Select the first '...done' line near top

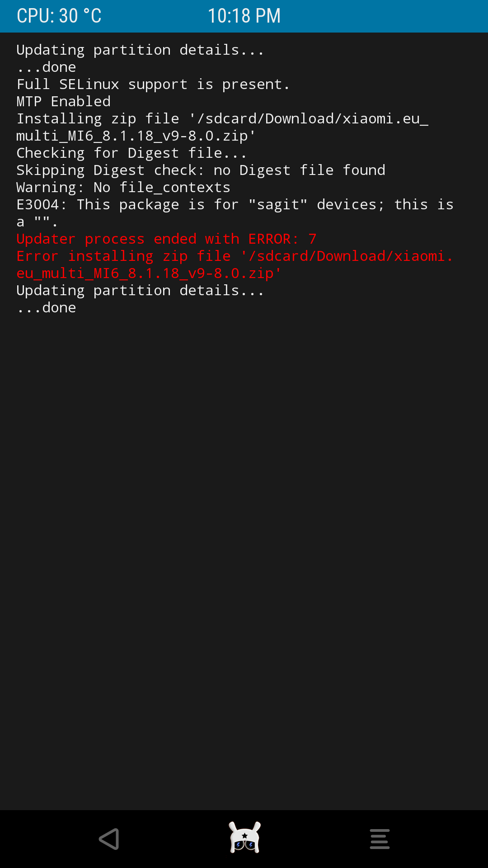(x=47, y=67)
